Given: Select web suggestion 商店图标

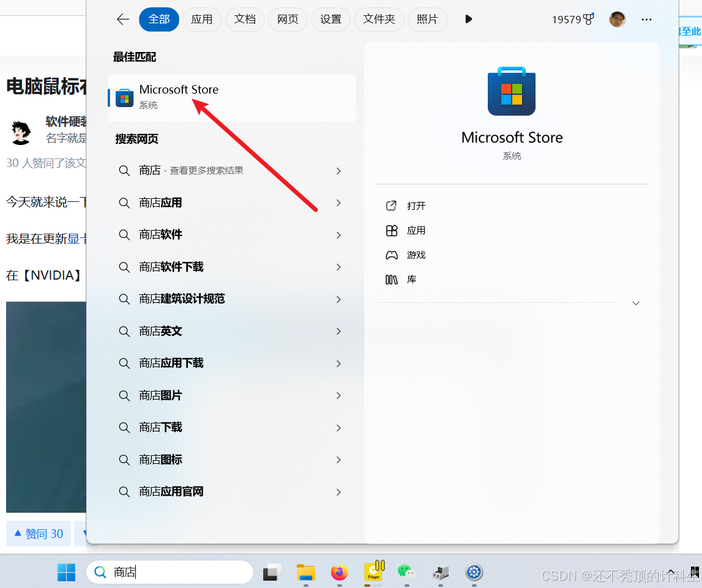Looking at the screenshot, I should (x=232, y=460).
